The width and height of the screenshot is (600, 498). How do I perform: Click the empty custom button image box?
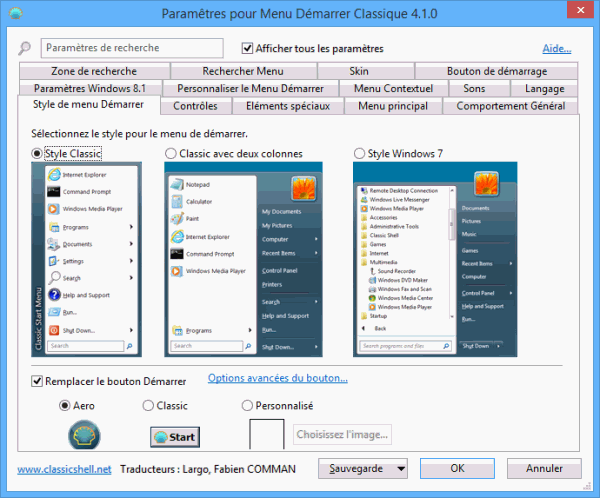pos(267,434)
